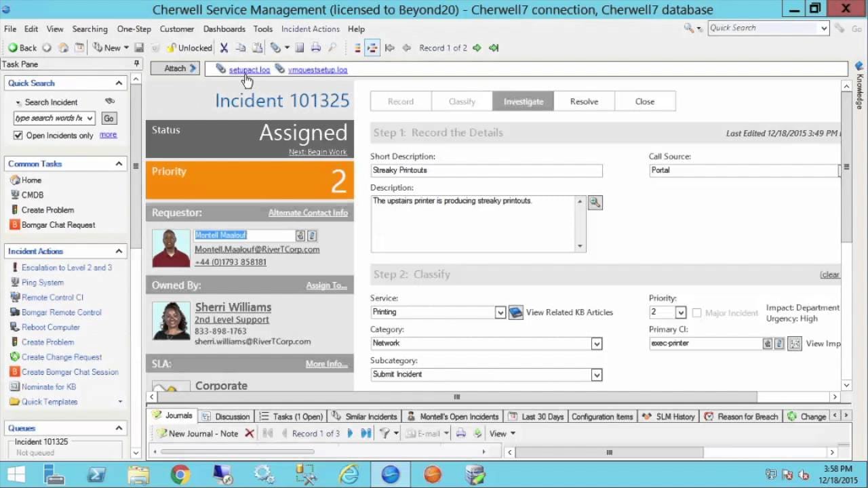Click the Home icon in main toolbar
The image size is (868, 488).
63,48
